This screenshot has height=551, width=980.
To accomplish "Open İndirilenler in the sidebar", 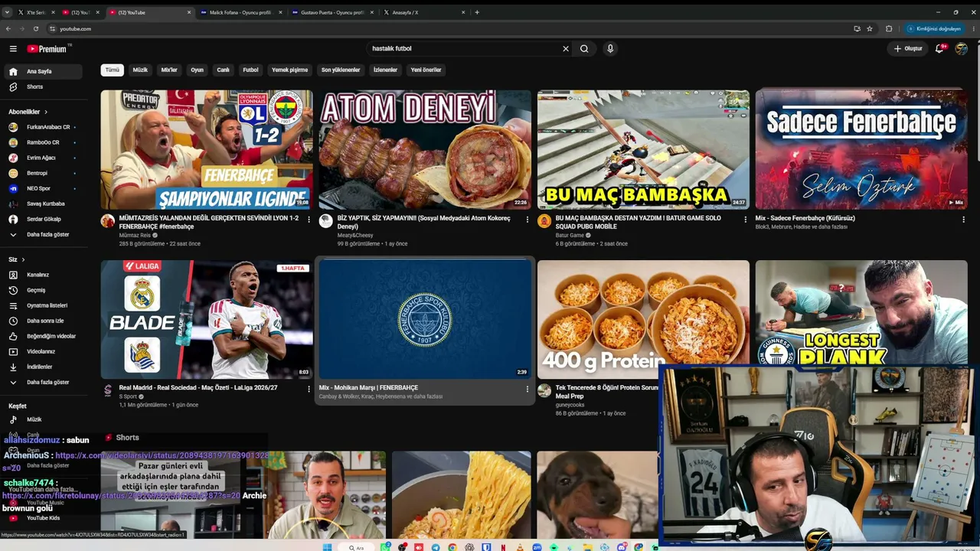I will click(43, 367).
